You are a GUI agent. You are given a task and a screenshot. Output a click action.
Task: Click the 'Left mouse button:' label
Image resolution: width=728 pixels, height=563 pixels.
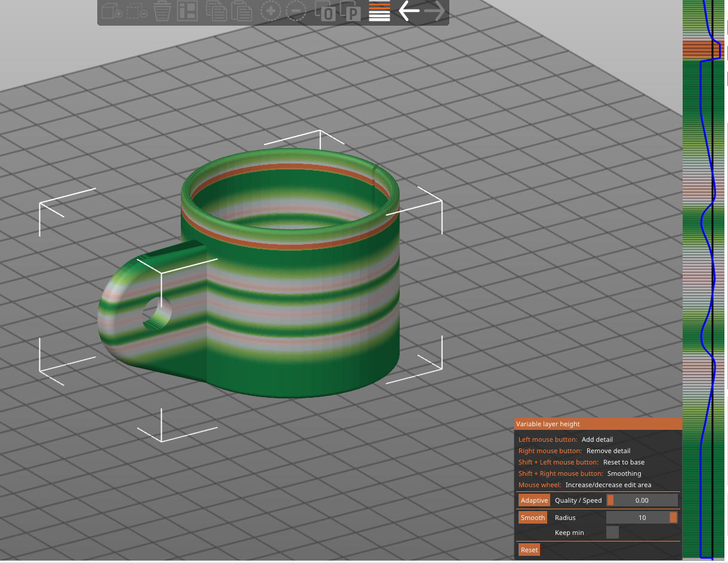pos(548,439)
